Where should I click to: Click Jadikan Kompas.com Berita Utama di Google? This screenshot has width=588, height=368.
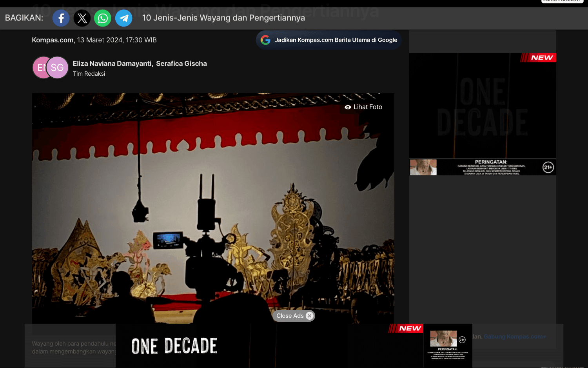click(328, 40)
